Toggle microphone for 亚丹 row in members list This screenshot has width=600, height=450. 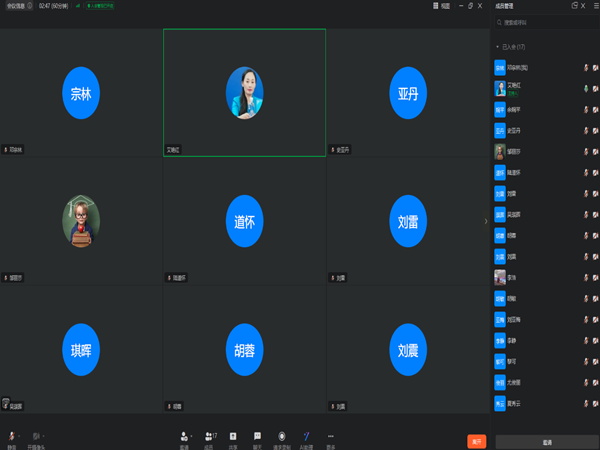(x=586, y=130)
